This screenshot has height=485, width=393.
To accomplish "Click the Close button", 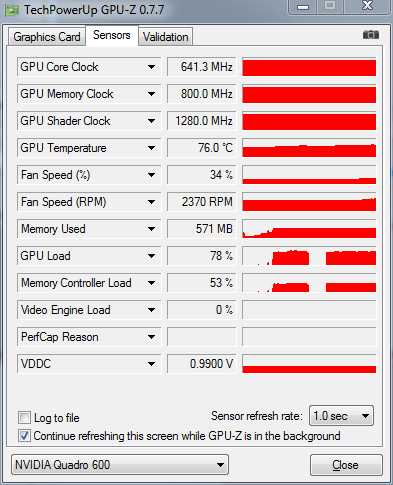I will point(346,465).
